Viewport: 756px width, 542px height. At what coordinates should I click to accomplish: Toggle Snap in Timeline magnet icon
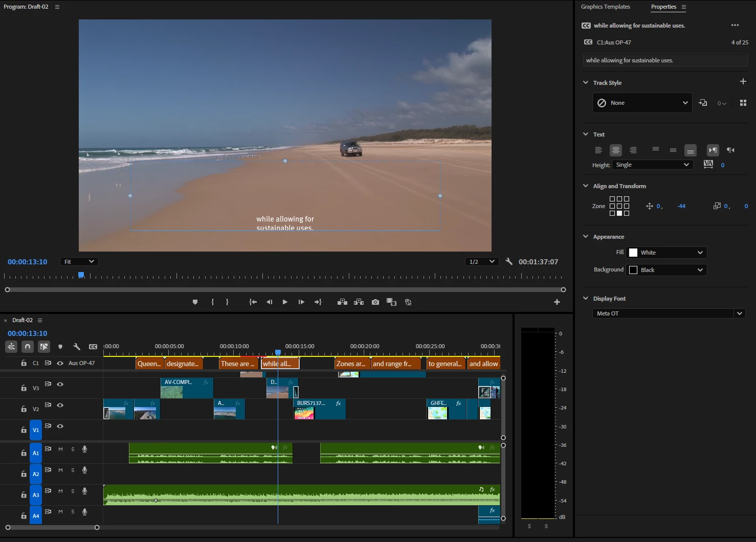[x=28, y=347]
